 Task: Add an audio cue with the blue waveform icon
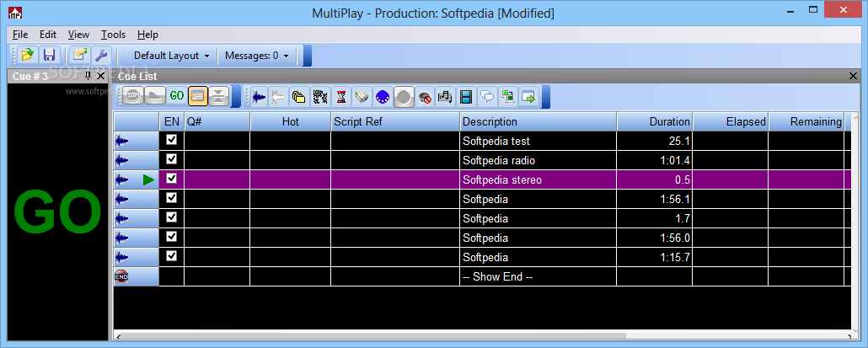point(259,97)
